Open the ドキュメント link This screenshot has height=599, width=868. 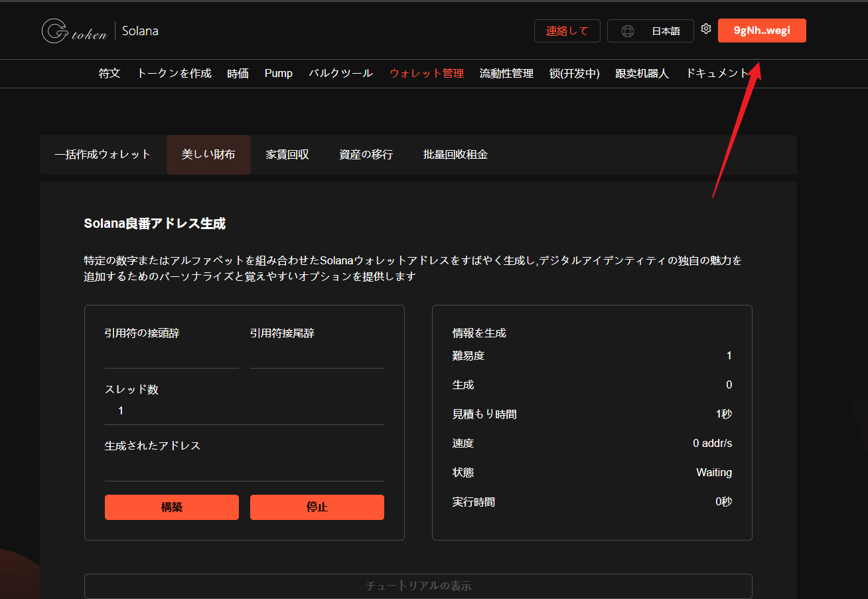[717, 74]
